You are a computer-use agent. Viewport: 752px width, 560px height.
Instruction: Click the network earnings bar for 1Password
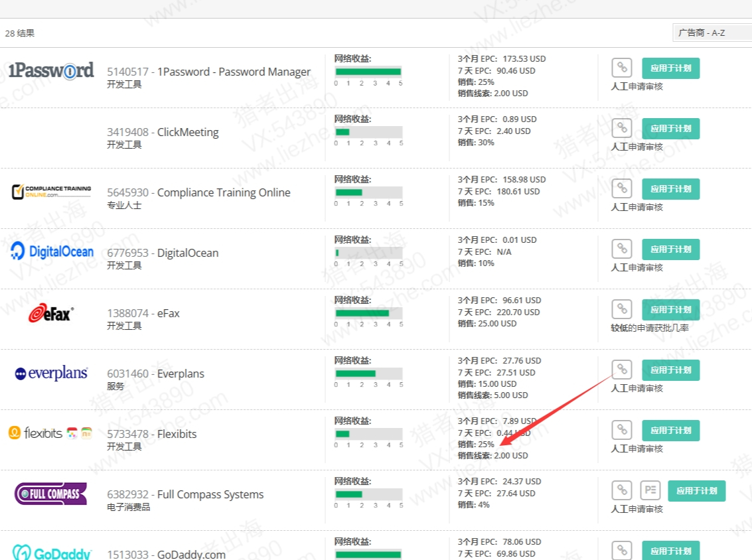[368, 72]
